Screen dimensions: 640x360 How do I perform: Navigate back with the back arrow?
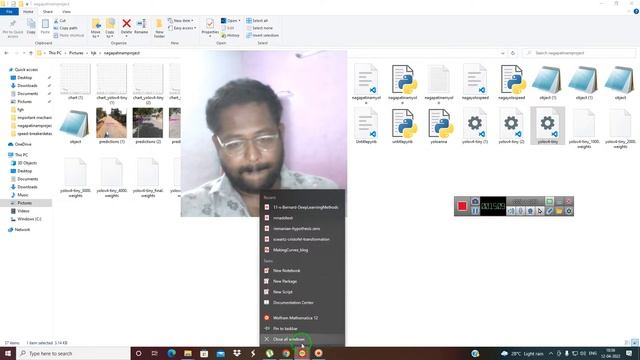[6, 53]
